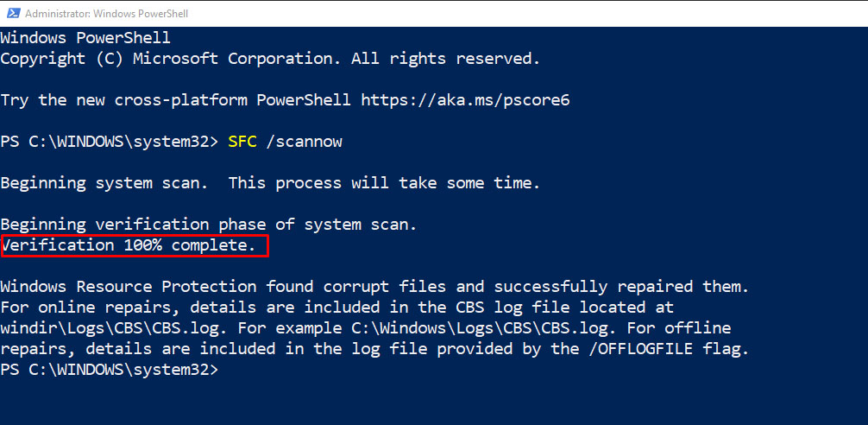Click the empty prompt on the last line

click(x=110, y=370)
